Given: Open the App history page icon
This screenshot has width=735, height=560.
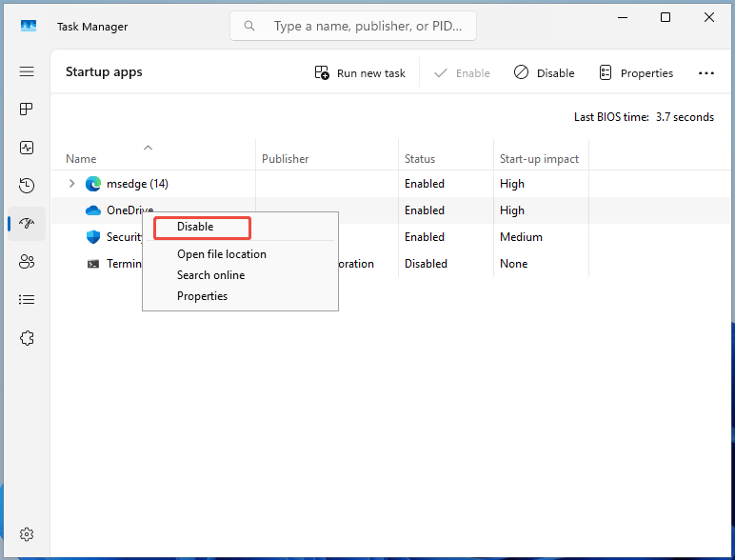Looking at the screenshot, I should pos(27,186).
